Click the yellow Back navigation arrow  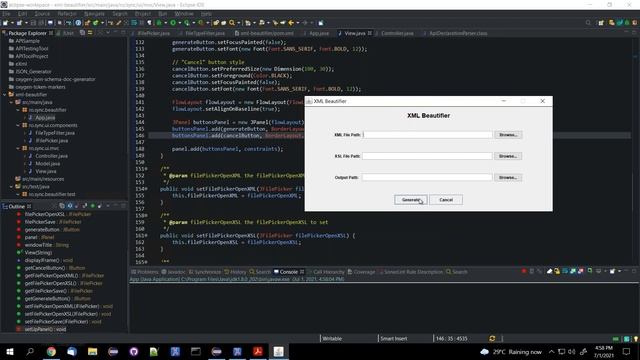tap(291, 23)
